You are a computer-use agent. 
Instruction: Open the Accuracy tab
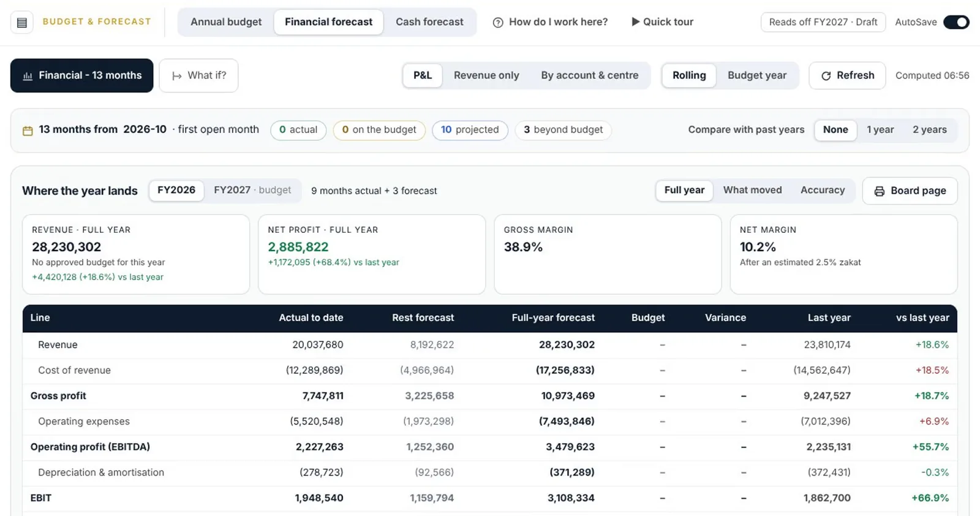(x=823, y=190)
